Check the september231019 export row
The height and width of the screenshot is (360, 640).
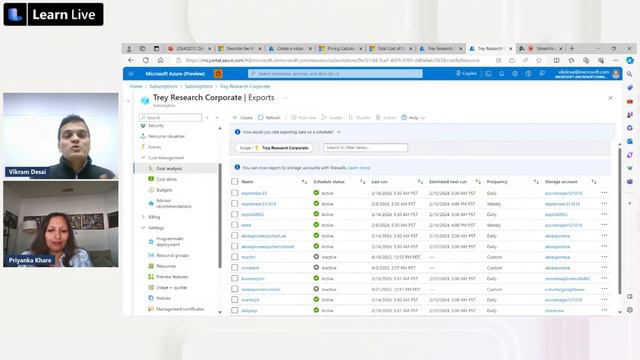[x=235, y=203]
